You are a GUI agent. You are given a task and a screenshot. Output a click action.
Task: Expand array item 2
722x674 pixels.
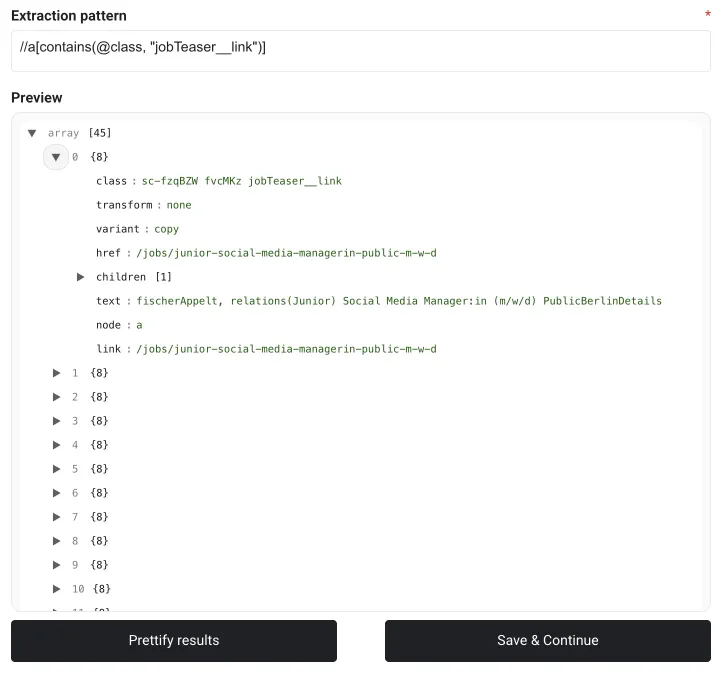coord(57,397)
